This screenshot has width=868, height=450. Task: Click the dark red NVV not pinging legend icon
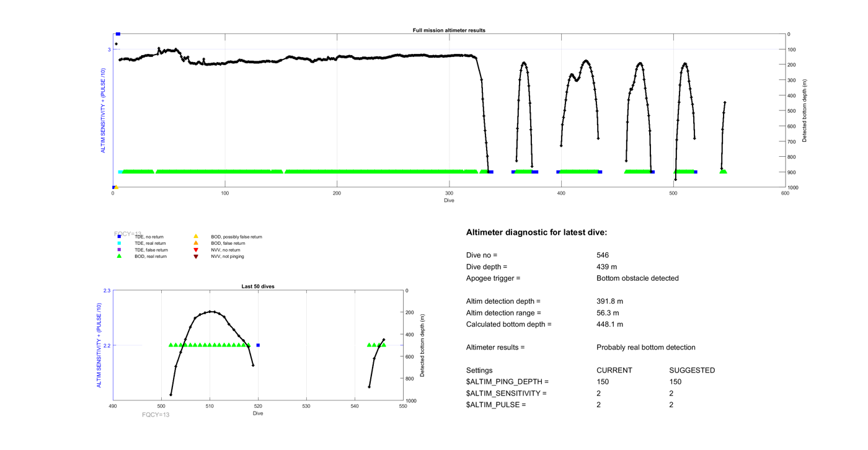(x=196, y=257)
